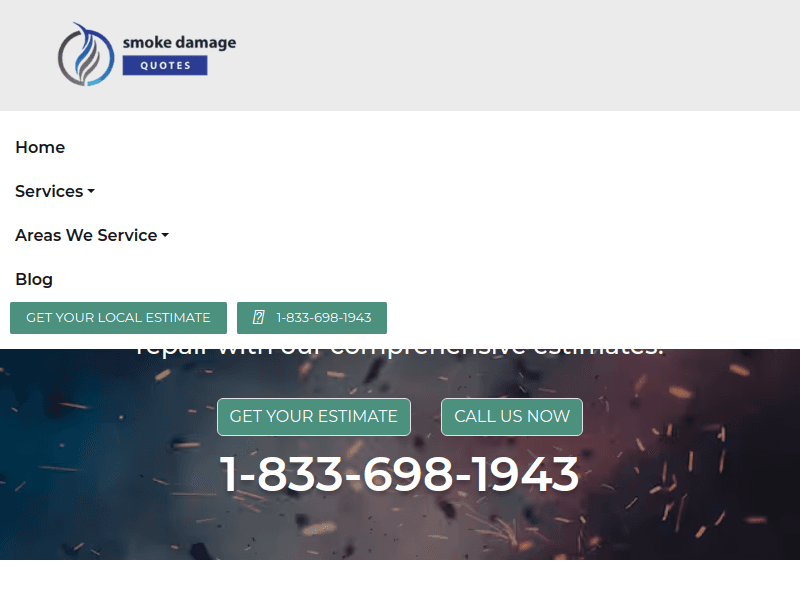Go to the Home page
The height and width of the screenshot is (600, 800).
pyautogui.click(x=40, y=147)
